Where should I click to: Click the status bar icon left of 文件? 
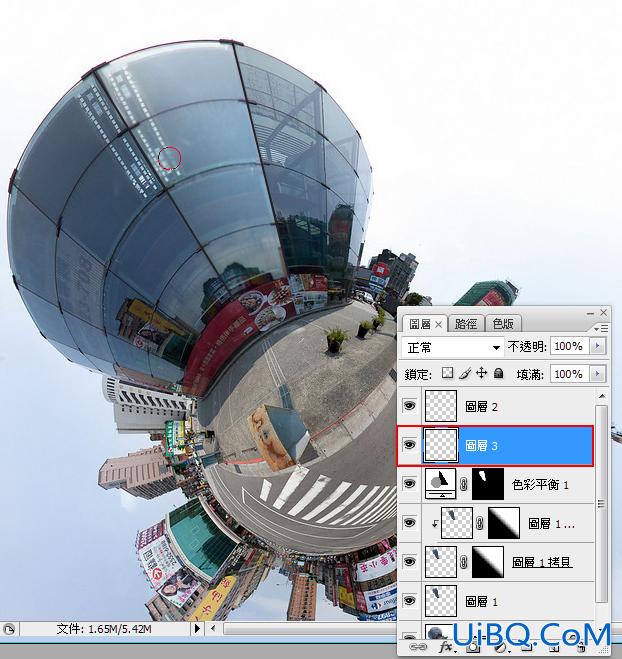(x=9, y=629)
